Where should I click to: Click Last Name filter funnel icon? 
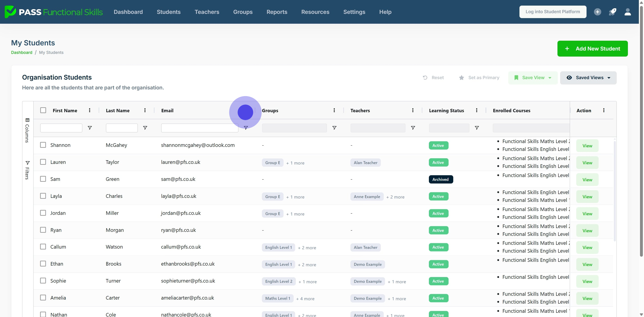pyautogui.click(x=145, y=128)
